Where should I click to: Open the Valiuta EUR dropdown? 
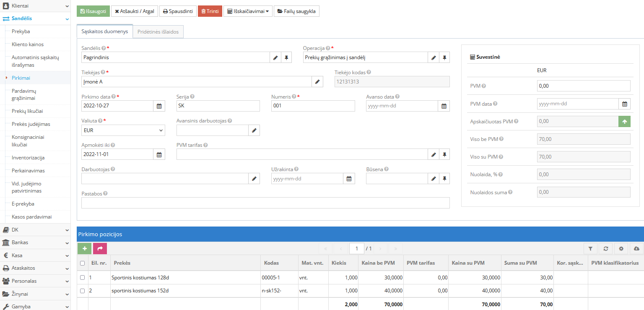pyautogui.click(x=123, y=130)
